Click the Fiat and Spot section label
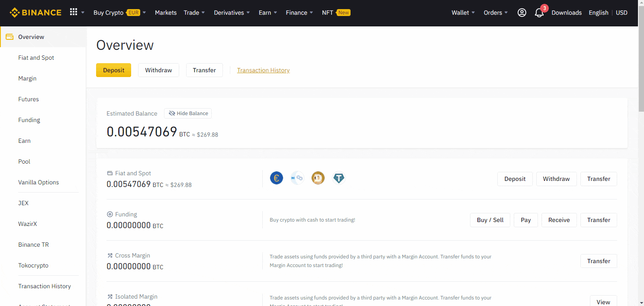This screenshot has width=644, height=306. (x=133, y=173)
